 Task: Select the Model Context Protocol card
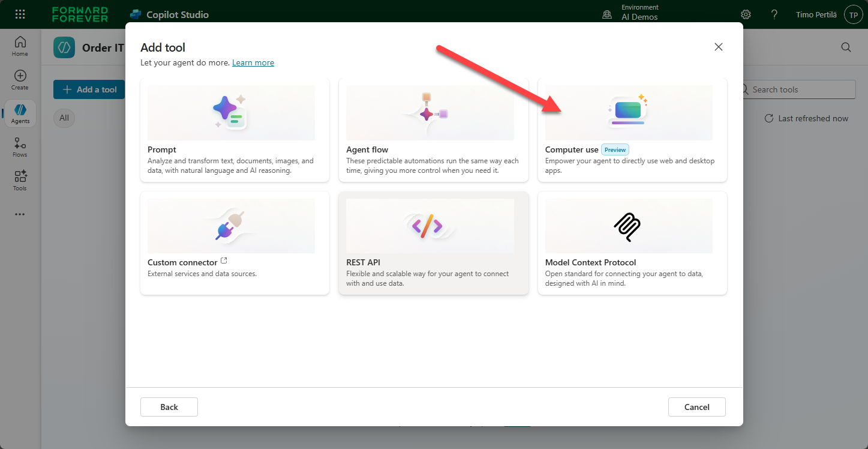coord(632,243)
